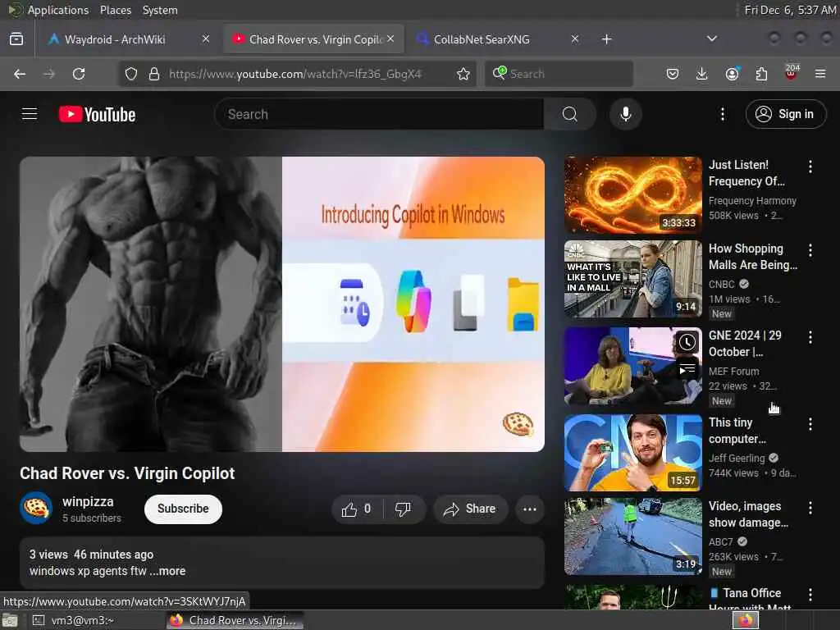Open options for Just Listen! video
This screenshot has width=840, height=630.
pyautogui.click(x=810, y=167)
